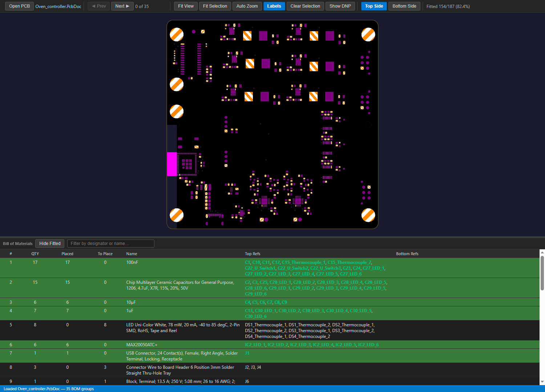Toggle Show DNP
This screenshot has width=545, height=392.
tap(340, 6)
